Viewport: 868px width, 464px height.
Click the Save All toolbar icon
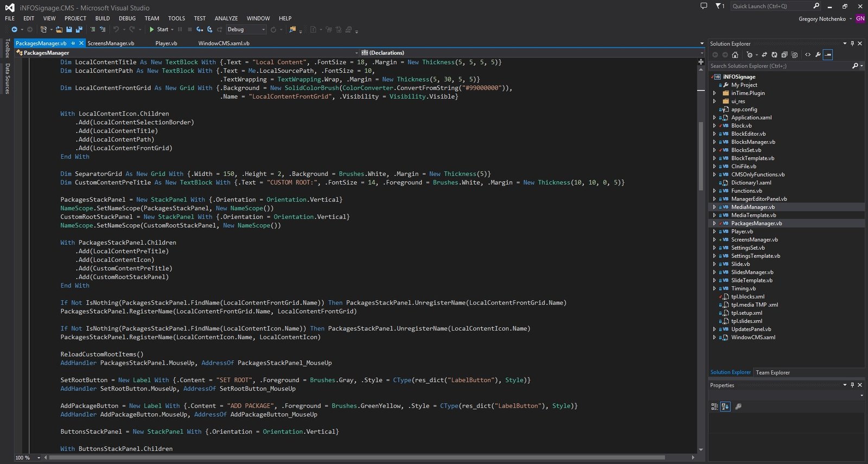79,29
